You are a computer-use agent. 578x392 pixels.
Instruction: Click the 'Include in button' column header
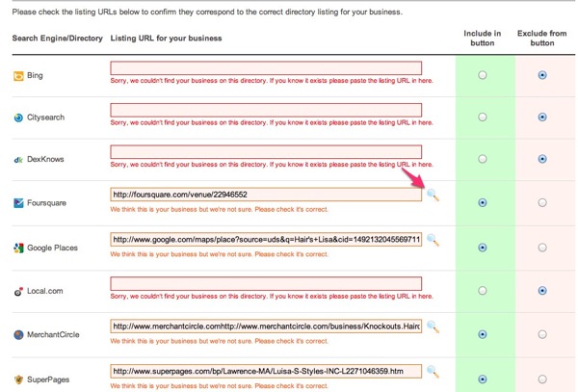pos(483,39)
